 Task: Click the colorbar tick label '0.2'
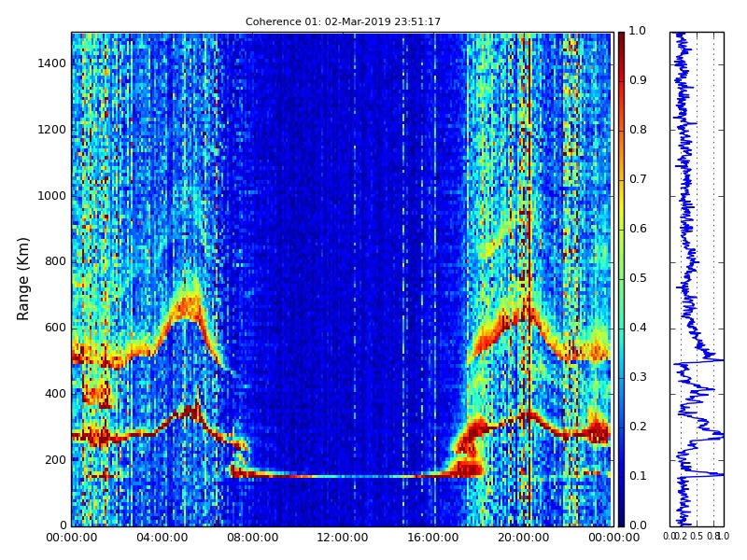tap(638, 427)
